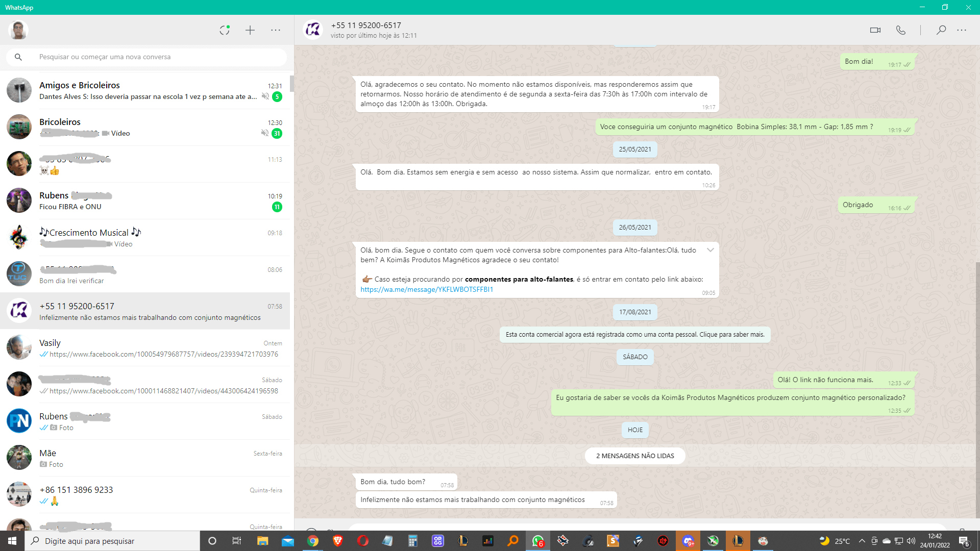
Task: Open the left panel three-dots menu
Action: coord(276,30)
